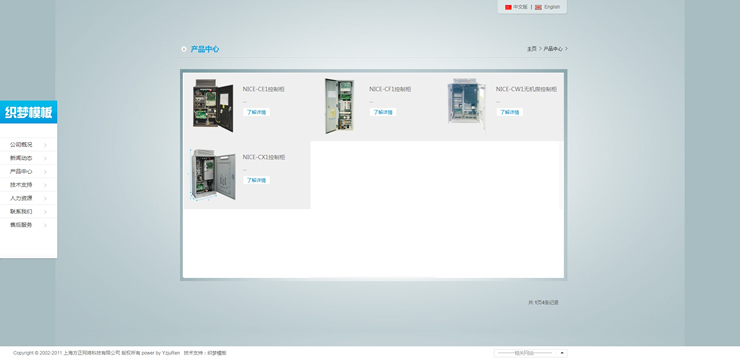740x360 pixels.
Task: Click arrow beside 联系我们 menu item
Action: tap(45, 212)
